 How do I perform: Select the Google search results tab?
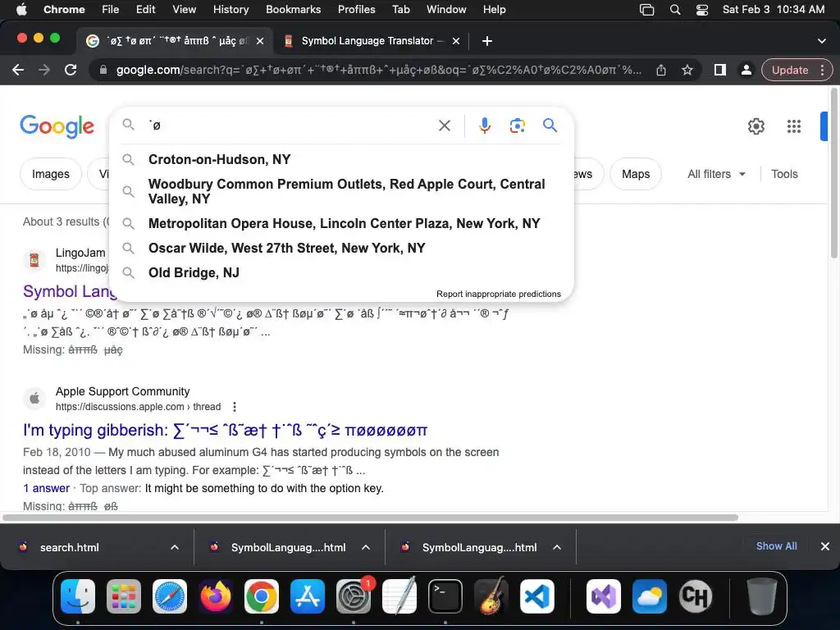tap(175, 41)
